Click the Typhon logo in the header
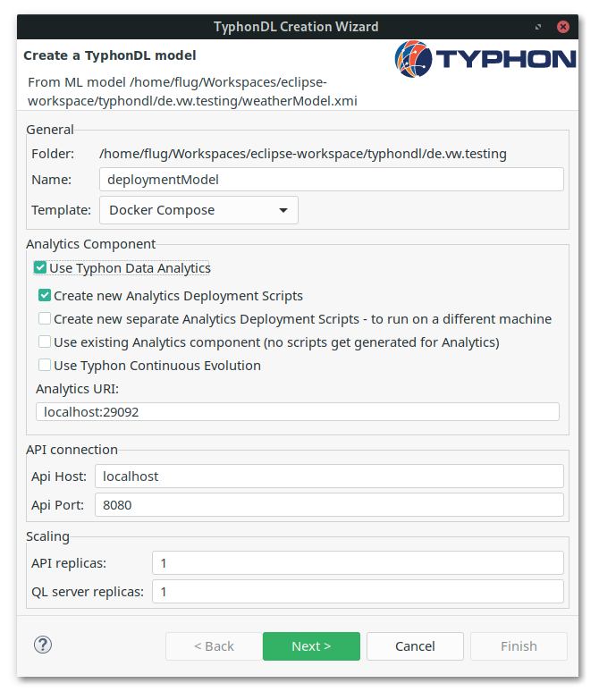 [485, 59]
